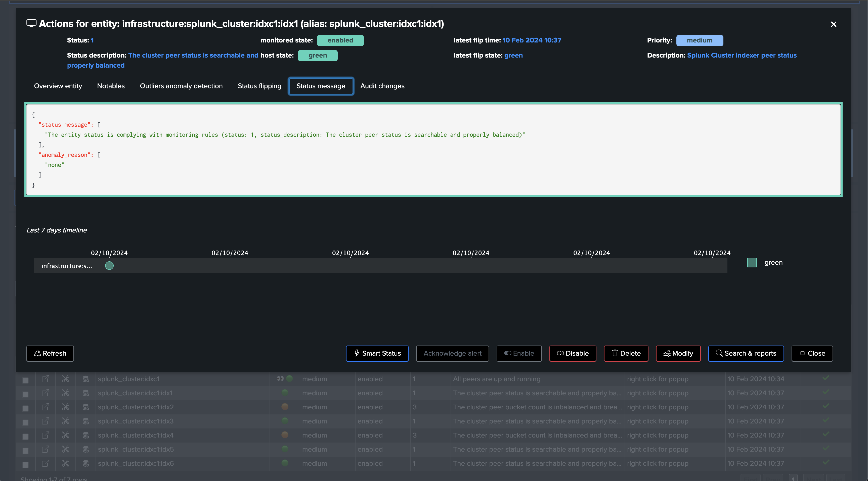
Task: Open external link icon for idxc1:idx6 row
Action: point(45,463)
